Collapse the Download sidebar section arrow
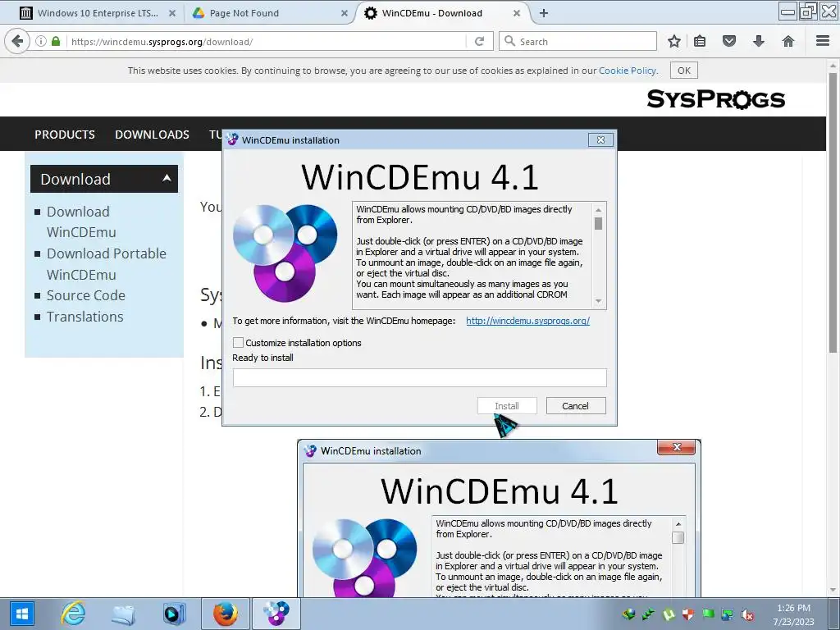 click(x=167, y=178)
